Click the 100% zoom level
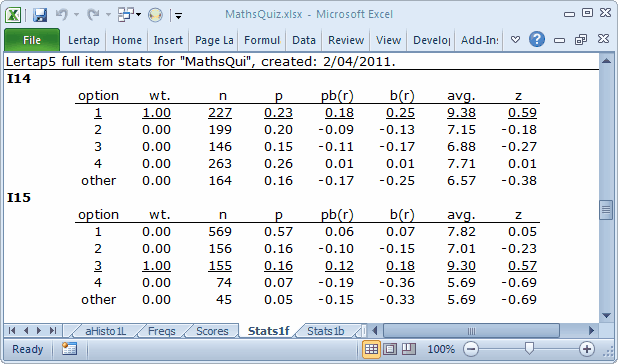Screen dimensions: 618x364 (x=441, y=349)
